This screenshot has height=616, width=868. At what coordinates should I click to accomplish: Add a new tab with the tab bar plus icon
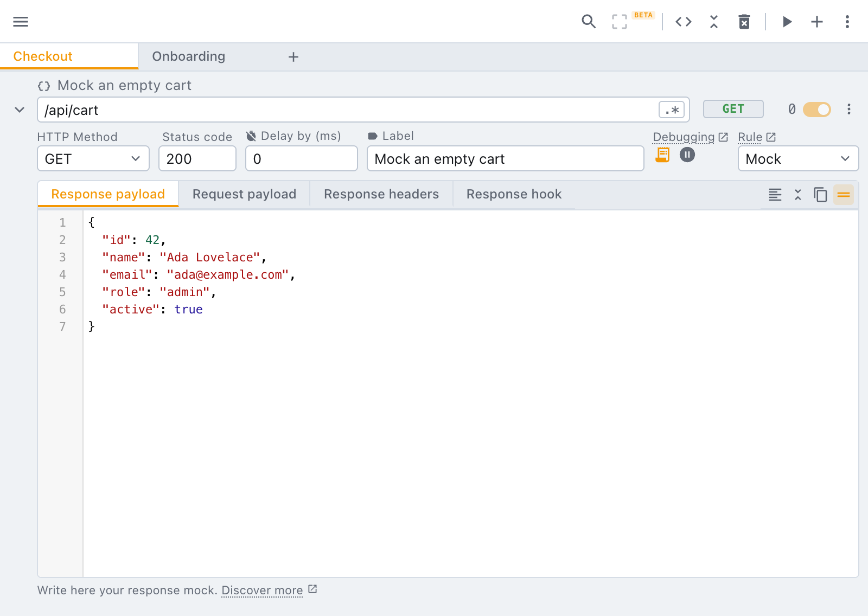tap(293, 57)
